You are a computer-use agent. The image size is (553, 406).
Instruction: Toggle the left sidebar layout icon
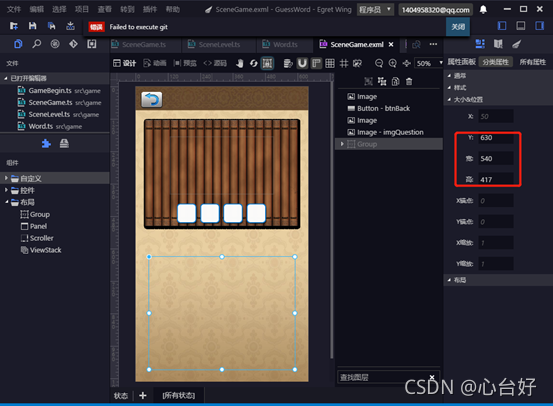click(502, 26)
